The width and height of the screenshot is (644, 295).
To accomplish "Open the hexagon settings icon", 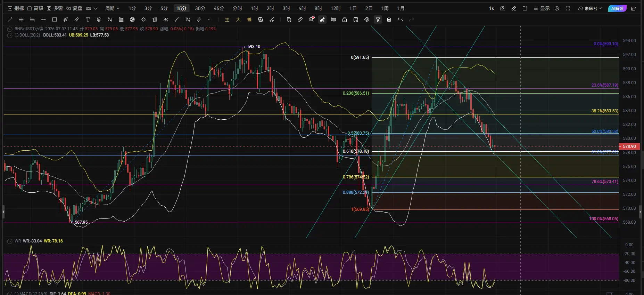I will tap(557, 8).
